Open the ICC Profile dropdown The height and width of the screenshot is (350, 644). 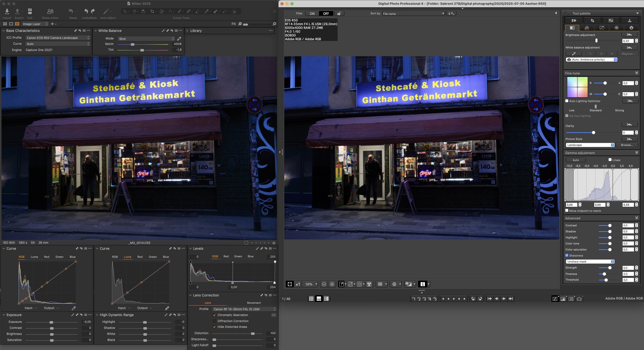58,38
